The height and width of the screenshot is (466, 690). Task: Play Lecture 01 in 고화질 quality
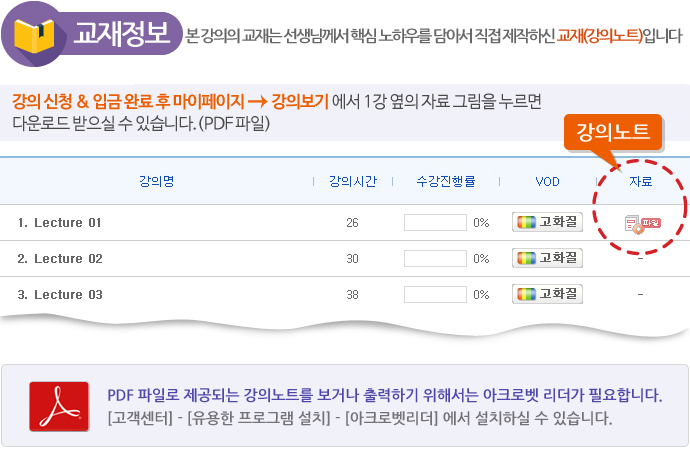tap(547, 222)
